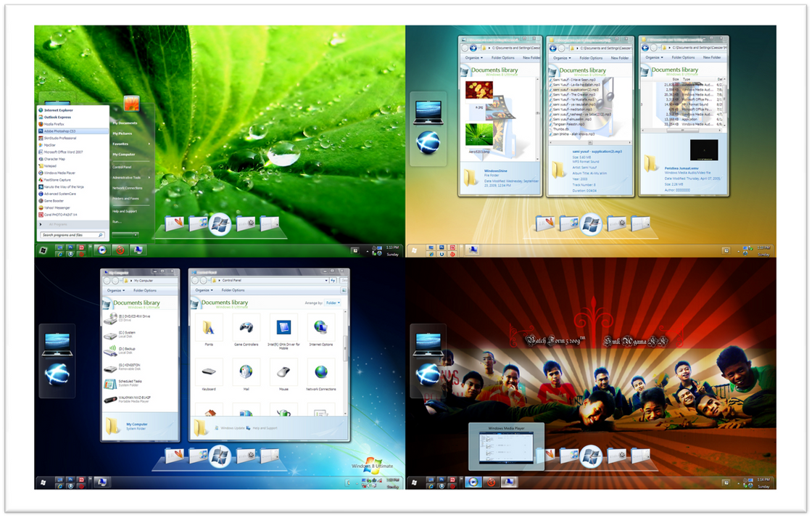812x518 pixels.
Task: Open Network Connections in Control Panel
Action: 320,371
